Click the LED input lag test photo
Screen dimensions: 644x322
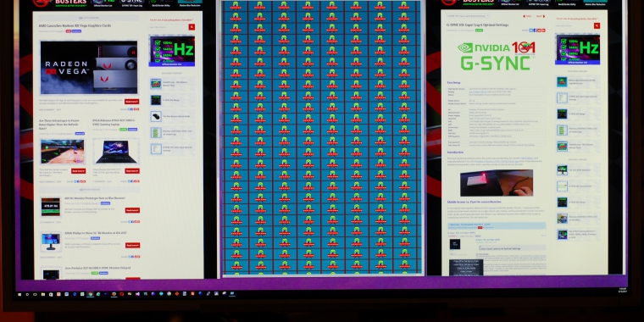point(497,183)
